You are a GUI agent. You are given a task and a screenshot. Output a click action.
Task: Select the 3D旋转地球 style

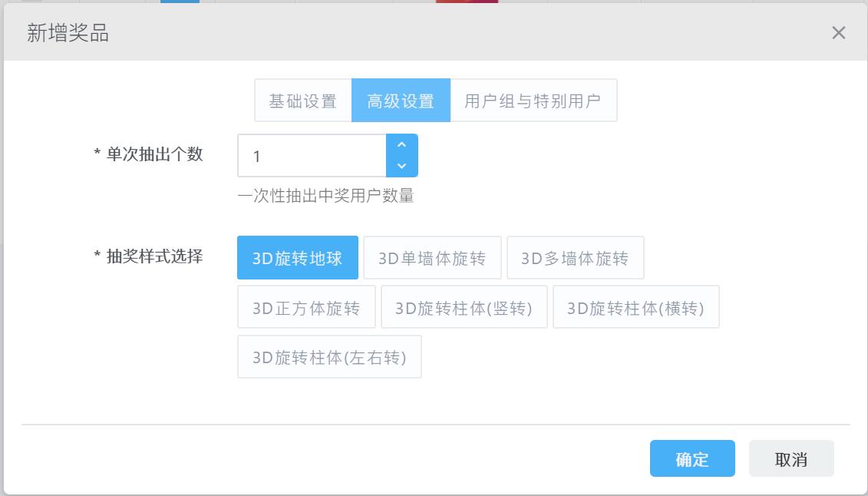pos(298,258)
